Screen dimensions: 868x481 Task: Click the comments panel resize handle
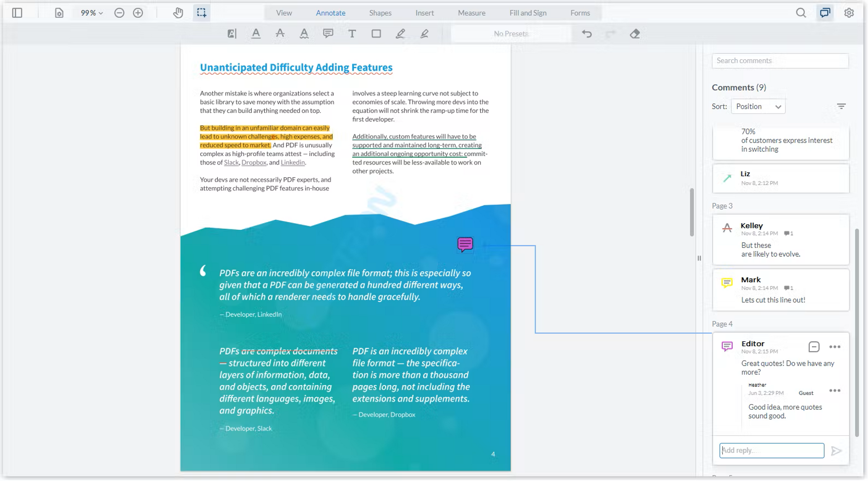(x=699, y=258)
